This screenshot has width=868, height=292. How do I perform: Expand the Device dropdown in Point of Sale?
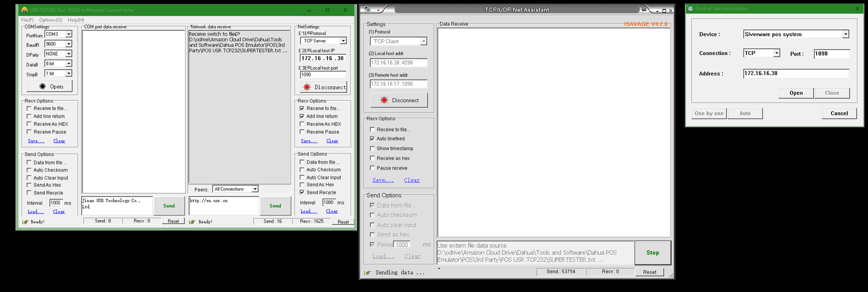845,34
